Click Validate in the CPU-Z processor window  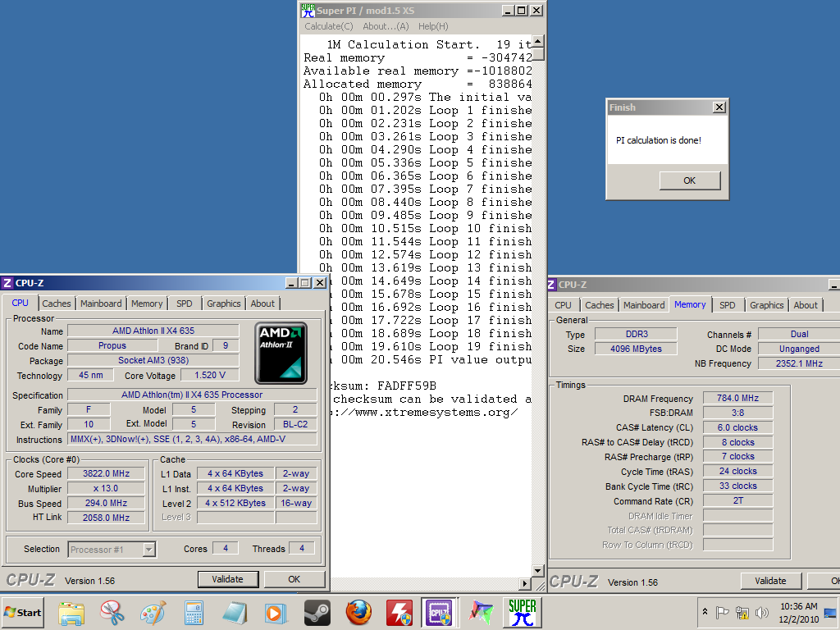(228, 579)
